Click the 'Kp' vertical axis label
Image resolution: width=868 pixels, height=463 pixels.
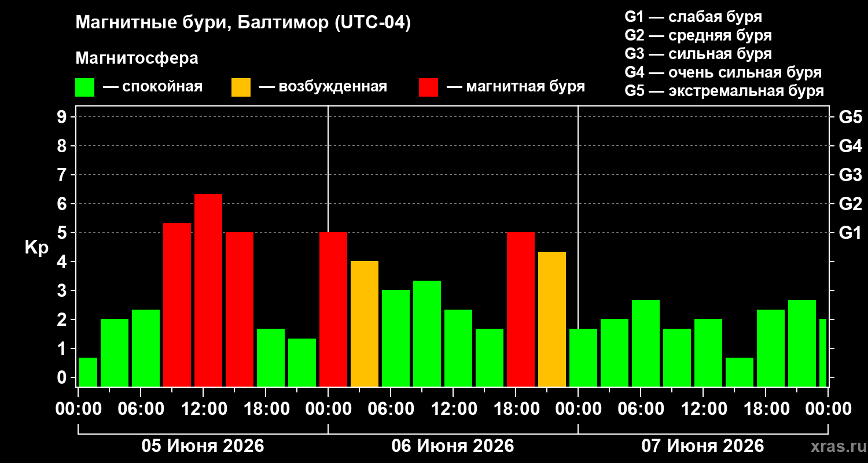click(36, 248)
